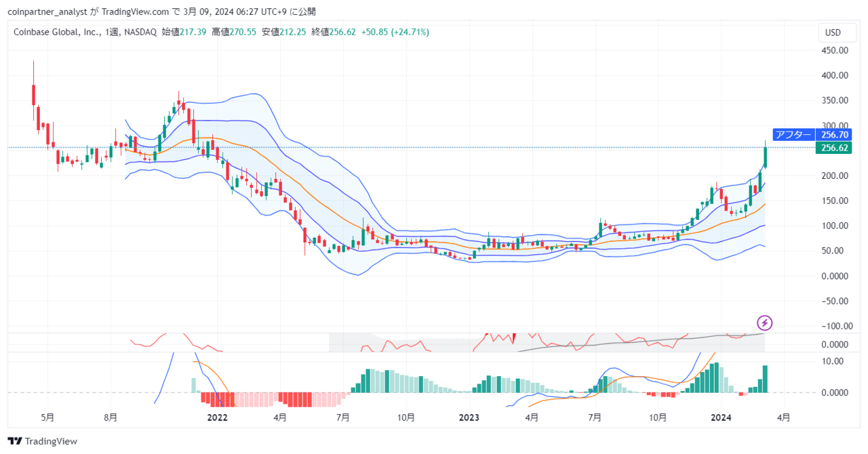868x454 pixels.
Task: Open the TradingView logo at bottom left
Action: coord(41,441)
